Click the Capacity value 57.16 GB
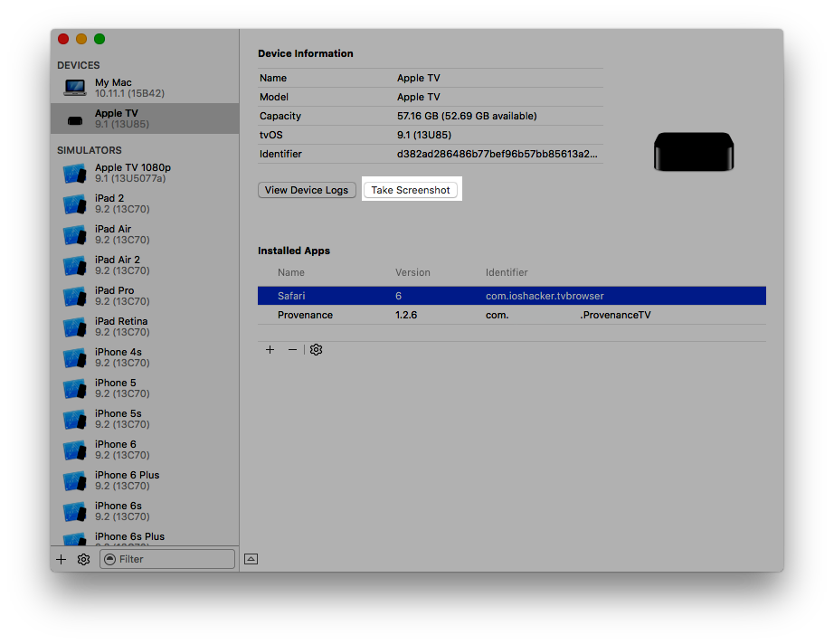Screen dimensions: 834x644 467,116
